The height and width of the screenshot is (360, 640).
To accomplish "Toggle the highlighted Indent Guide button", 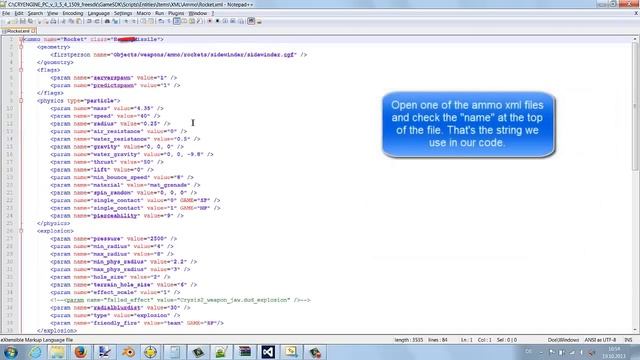I will click(x=177, y=21).
